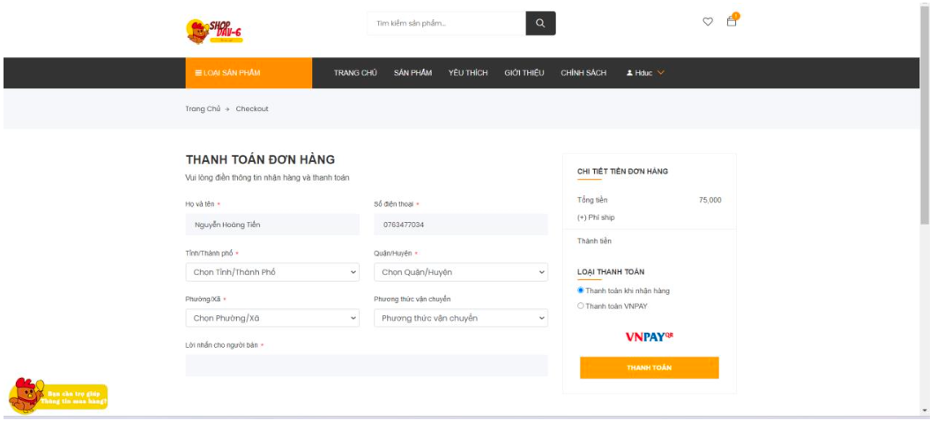Click the Trang Chủ breadcrumb link
The width and height of the screenshot is (936, 422).
[202, 109]
